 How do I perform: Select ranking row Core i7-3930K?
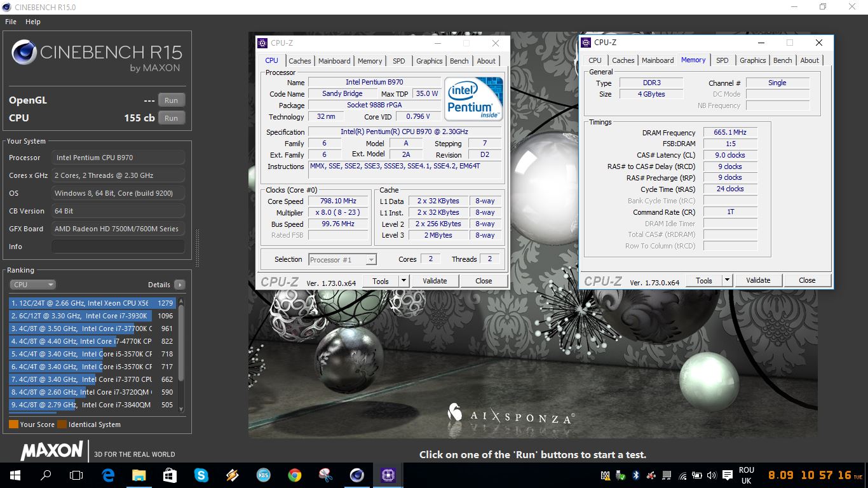pyautogui.click(x=92, y=316)
